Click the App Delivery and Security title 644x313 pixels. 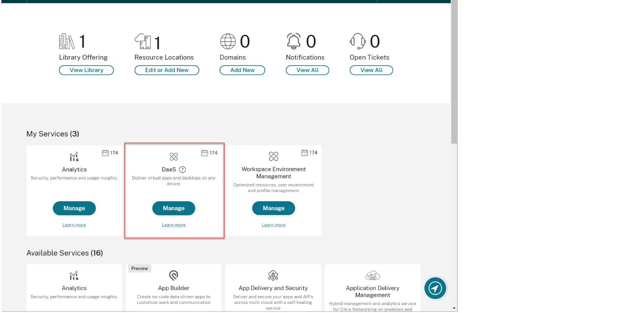273,288
